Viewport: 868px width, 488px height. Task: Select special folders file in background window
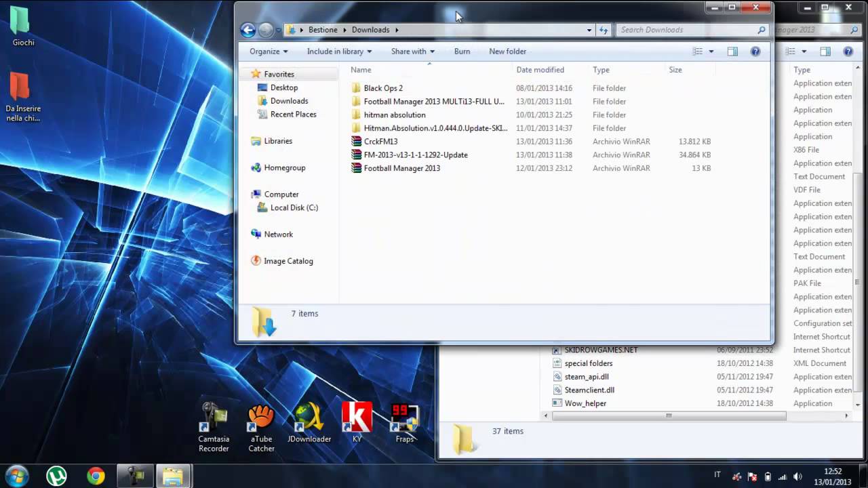(588, 363)
